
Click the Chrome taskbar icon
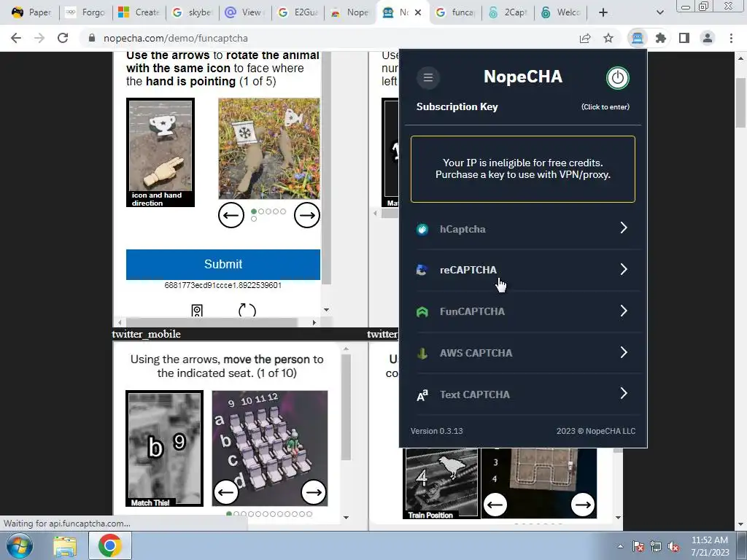pyautogui.click(x=109, y=546)
